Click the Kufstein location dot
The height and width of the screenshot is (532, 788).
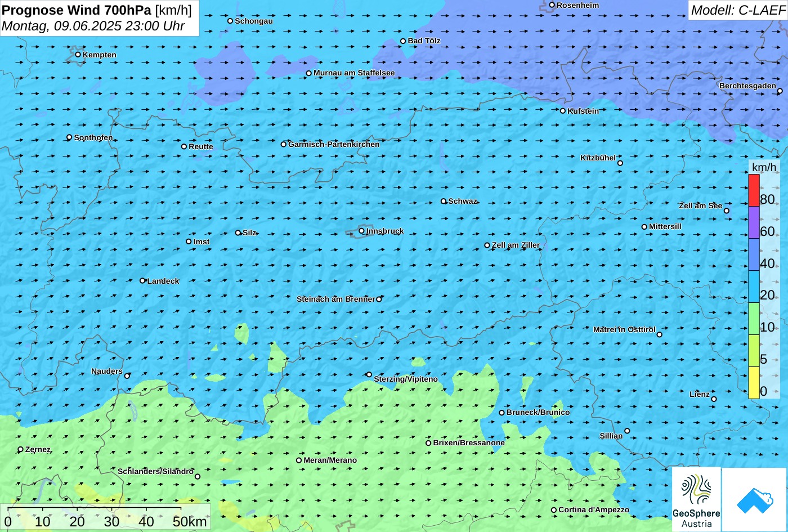pos(563,111)
